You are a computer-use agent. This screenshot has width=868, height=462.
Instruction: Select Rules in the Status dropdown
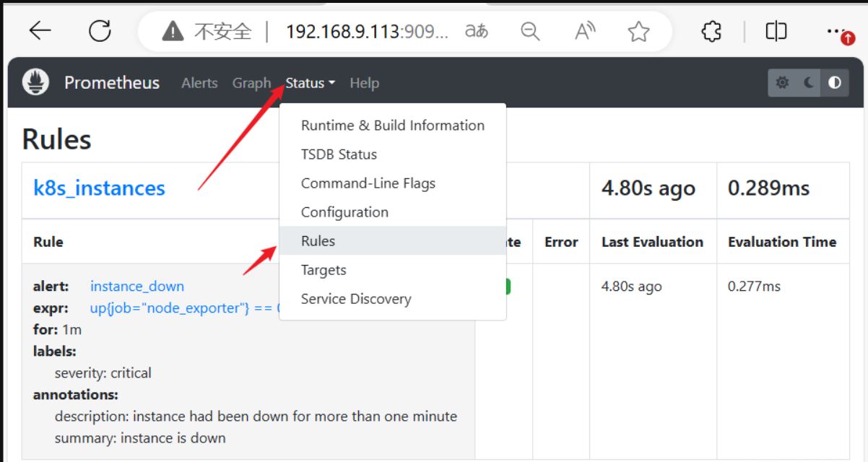(x=393, y=240)
